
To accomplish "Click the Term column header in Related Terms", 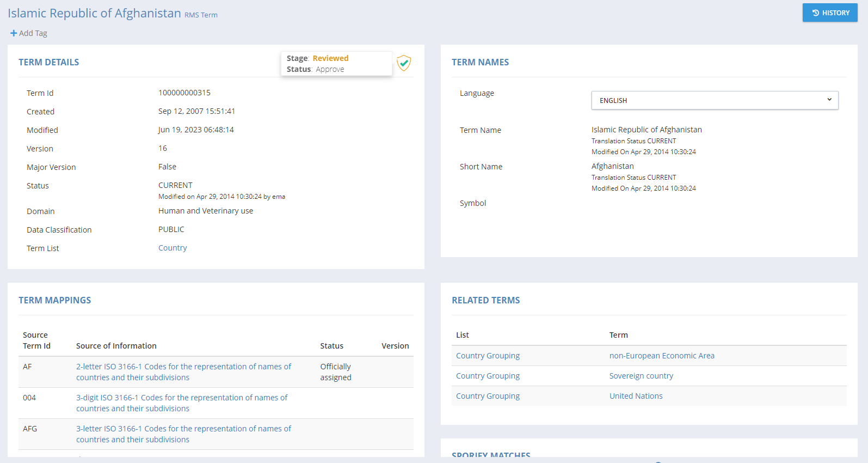I will pyautogui.click(x=618, y=335).
